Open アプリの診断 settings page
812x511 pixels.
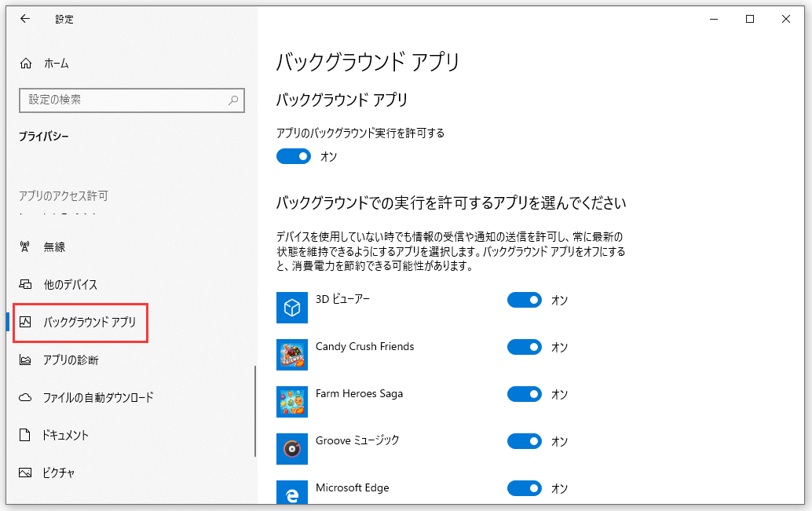pos(70,360)
